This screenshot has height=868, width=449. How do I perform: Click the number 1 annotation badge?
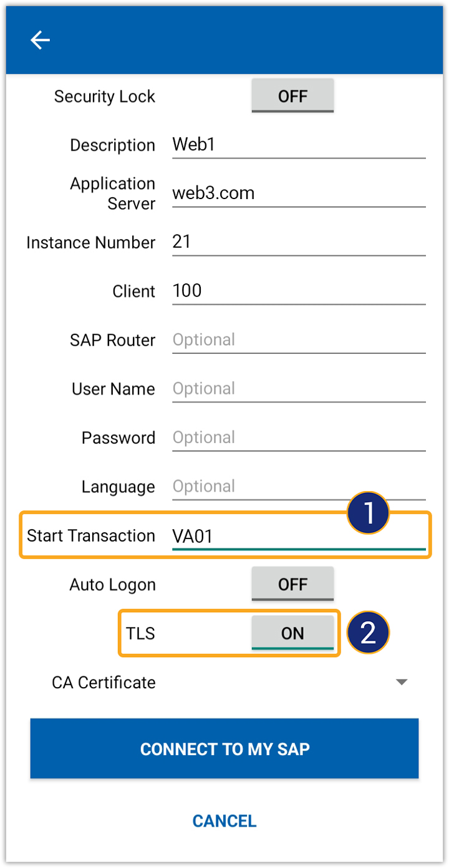(x=368, y=514)
